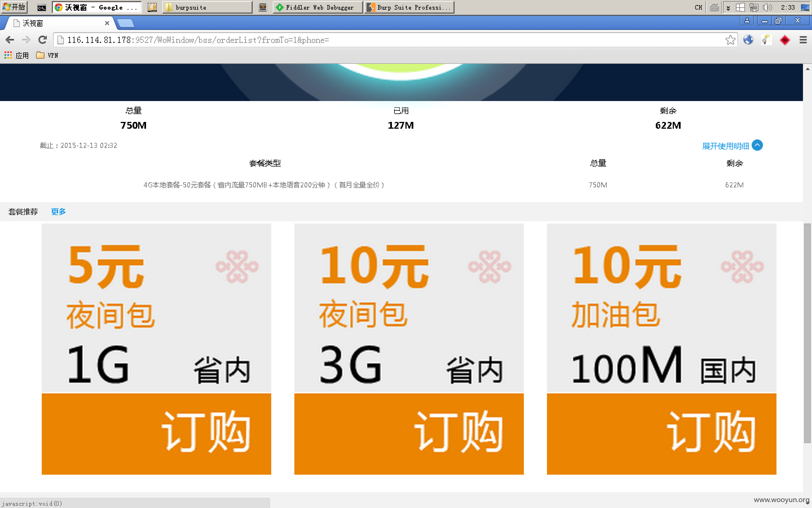Click the blue chevron-up circle icon

(x=757, y=145)
